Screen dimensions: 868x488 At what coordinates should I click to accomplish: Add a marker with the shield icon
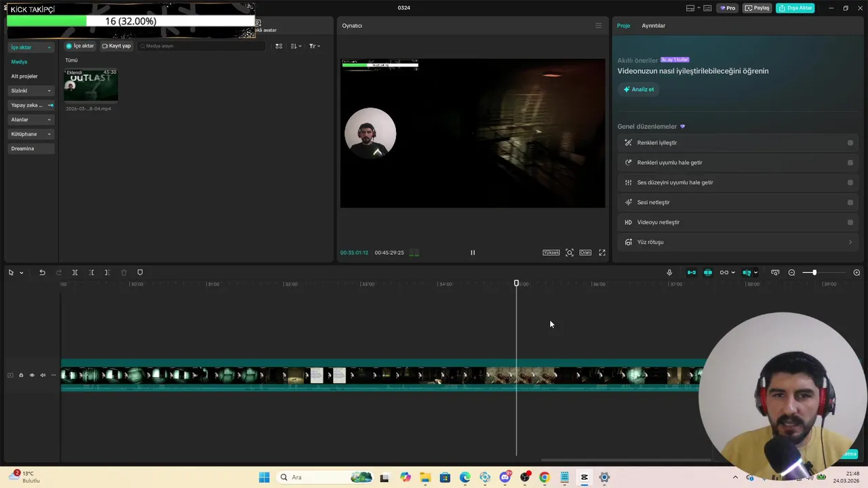(x=140, y=272)
